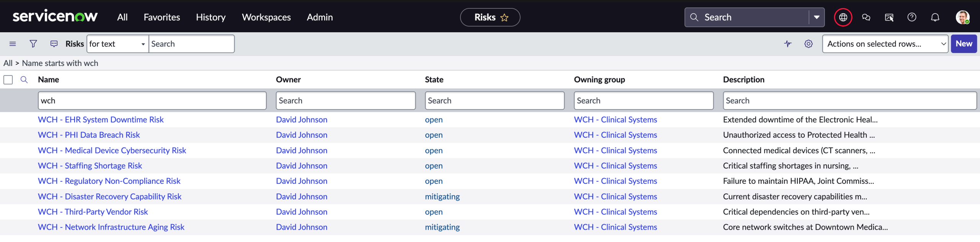Expand the global search dropdown arrow
The height and width of the screenshot is (242, 980).
pyautogui.click(x=817, y=17)
